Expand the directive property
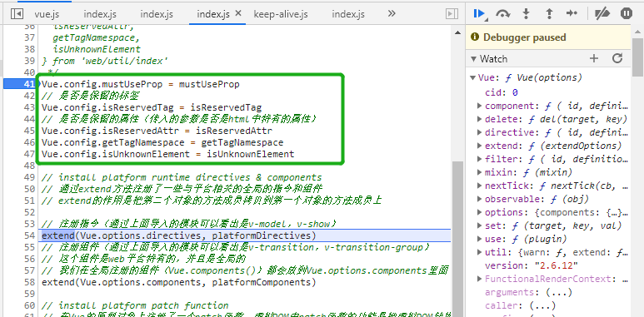The width and height of the screenshot is (644, 317). tap(479, 132)
